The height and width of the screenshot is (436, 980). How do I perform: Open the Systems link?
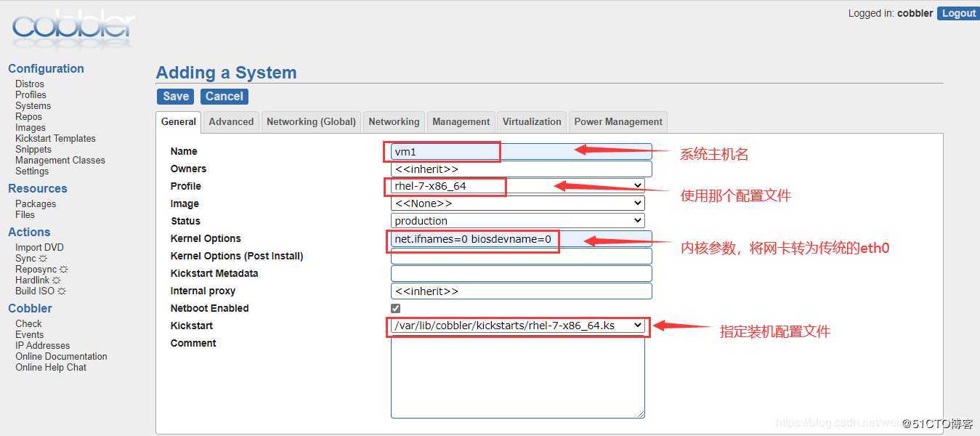click(33, 106)
